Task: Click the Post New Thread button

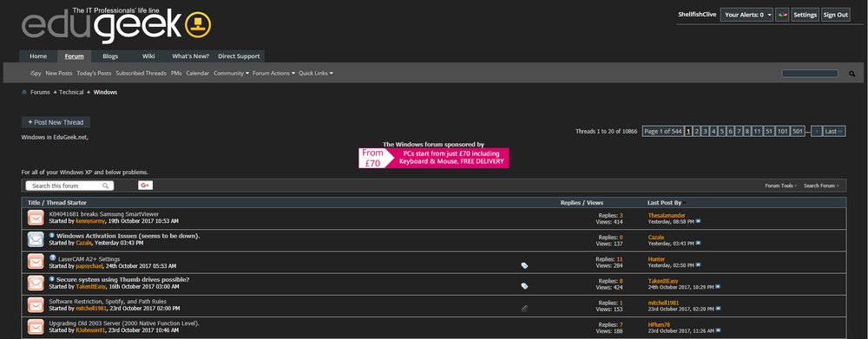Action: [56, 122]
